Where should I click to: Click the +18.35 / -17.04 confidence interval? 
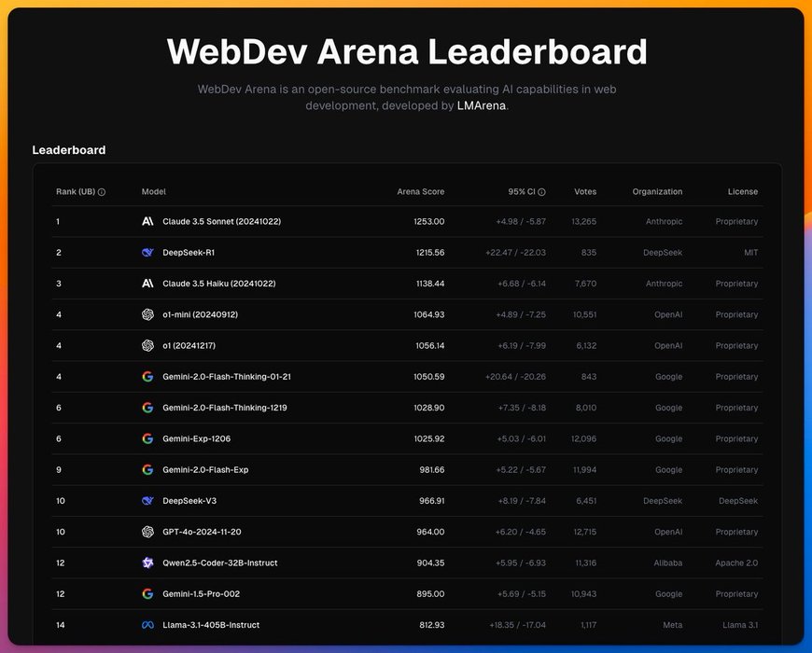(x=517, y=625)
